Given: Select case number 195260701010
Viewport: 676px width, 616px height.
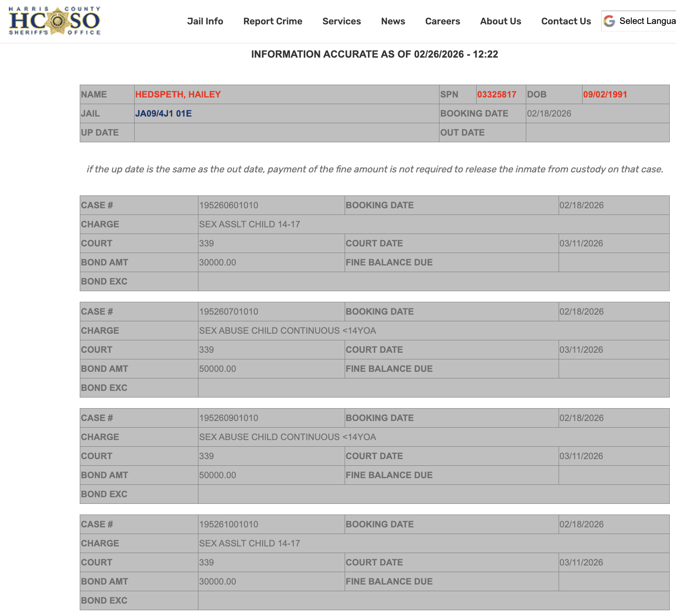Looking at the screenshot, I should click(x=228, y=312).
